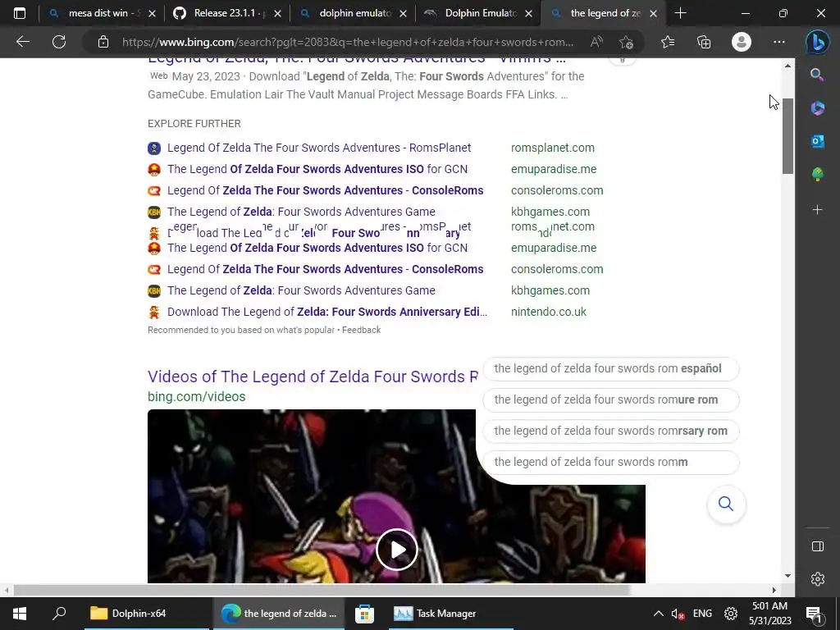840x630 pixels.
Task: Click the vertical scrollbar thumb
Action: click(x=787, y=136)
